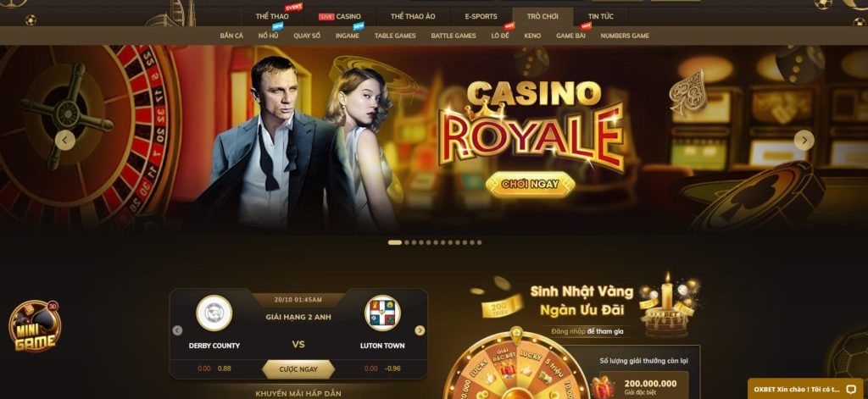
Task: Open the Game Bài submenu item
Action: click(570, 36)
